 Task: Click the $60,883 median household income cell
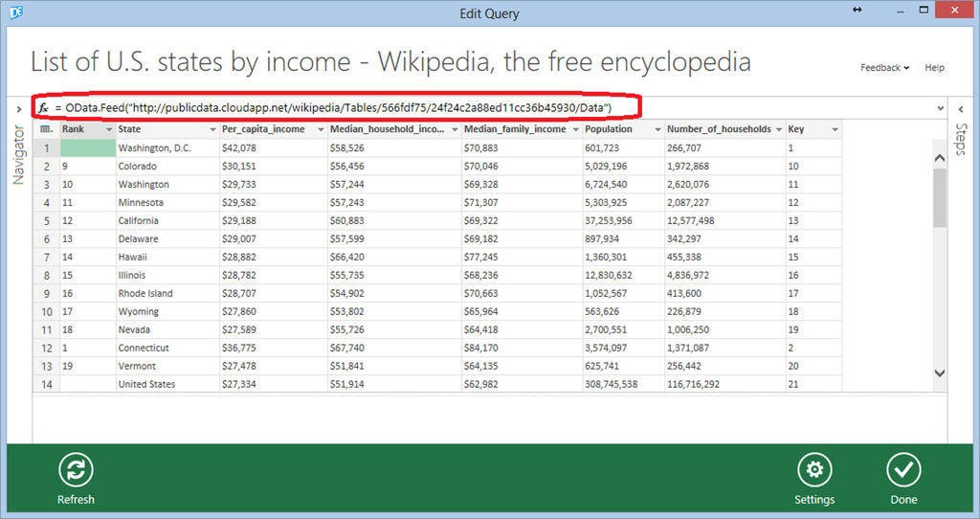(394, 221)
